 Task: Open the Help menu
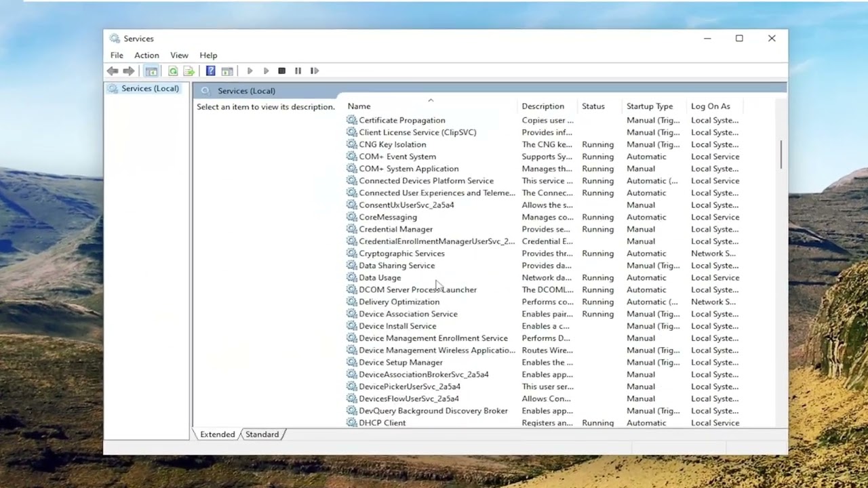pyautogui.click(x=208, y=56)
